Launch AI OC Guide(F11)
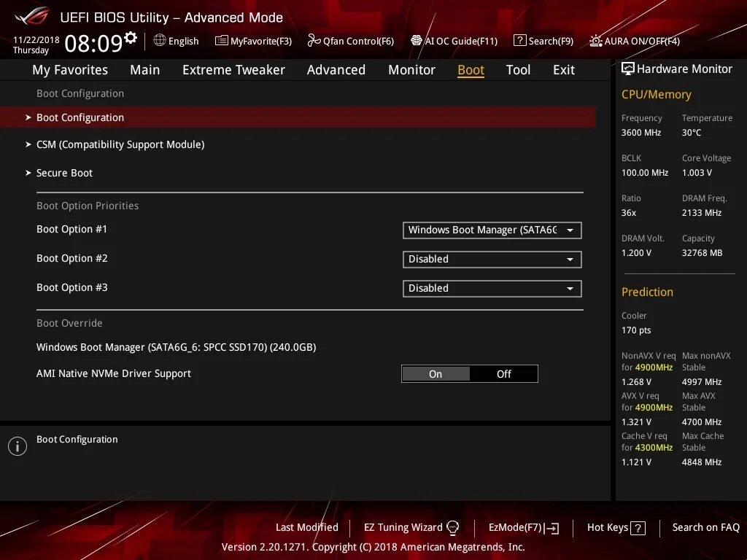Viewport: 747px width, 560px height. point(454,41)
